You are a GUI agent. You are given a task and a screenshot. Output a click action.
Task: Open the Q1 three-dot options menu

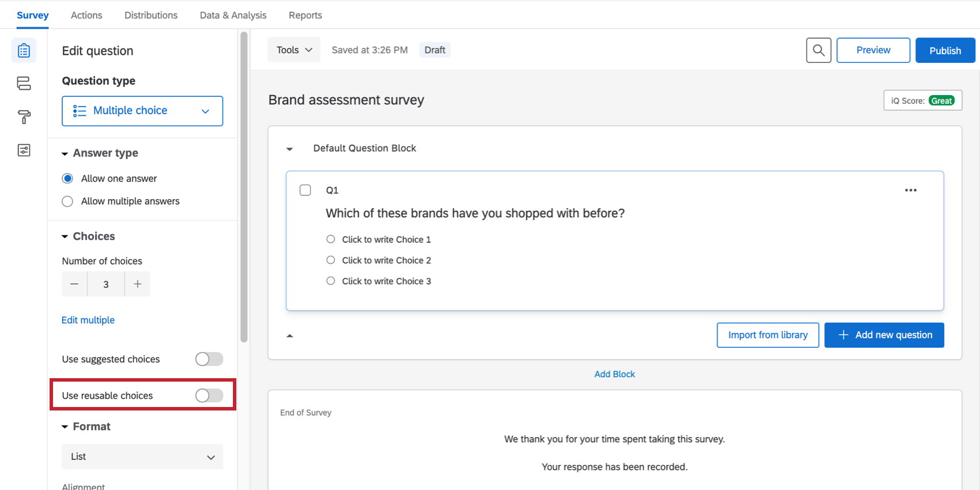[x=910, y=190]
